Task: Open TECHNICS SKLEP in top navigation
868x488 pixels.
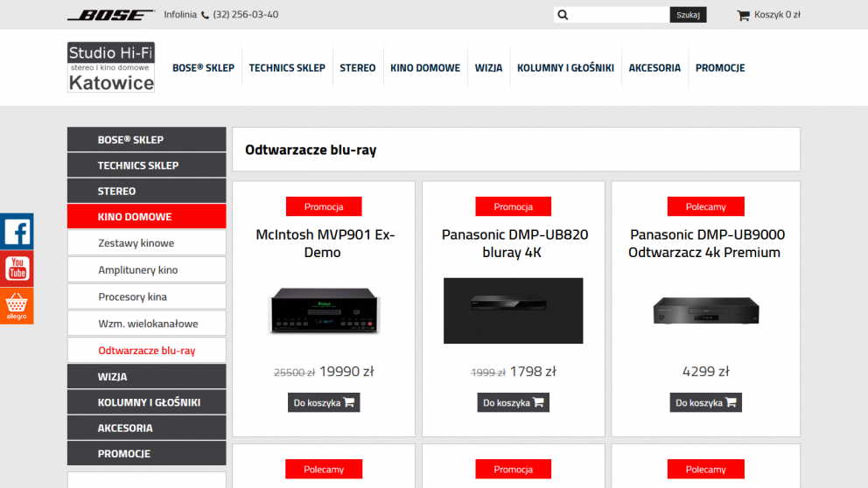Action: [x=287, y=68]
